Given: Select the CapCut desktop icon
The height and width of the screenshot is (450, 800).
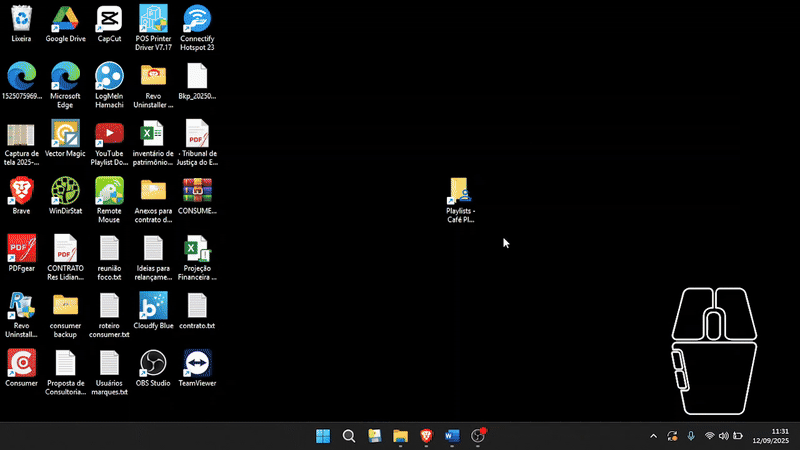Looking at the screenshot, I should 109,20.
